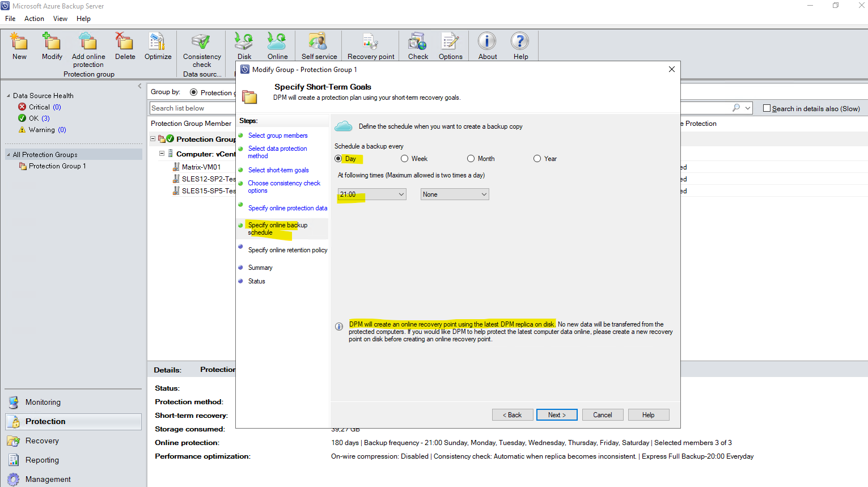Click the Delete toolbar icon

125,42
